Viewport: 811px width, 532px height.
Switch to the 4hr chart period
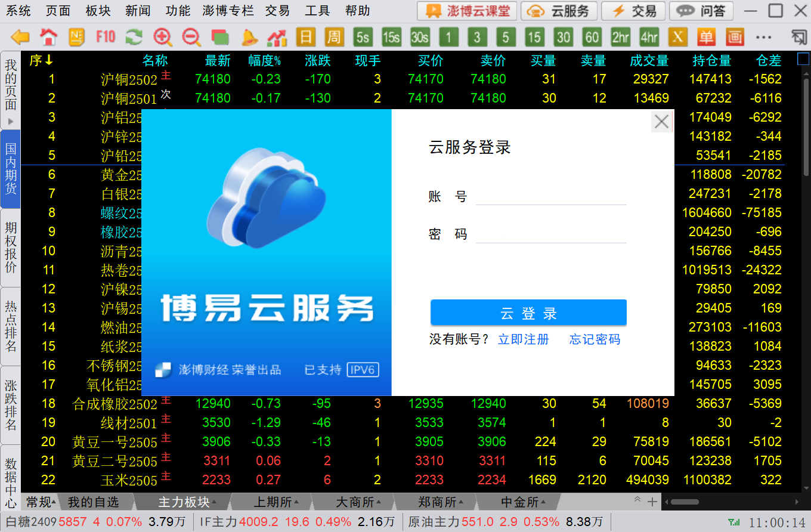pos(649,38)
